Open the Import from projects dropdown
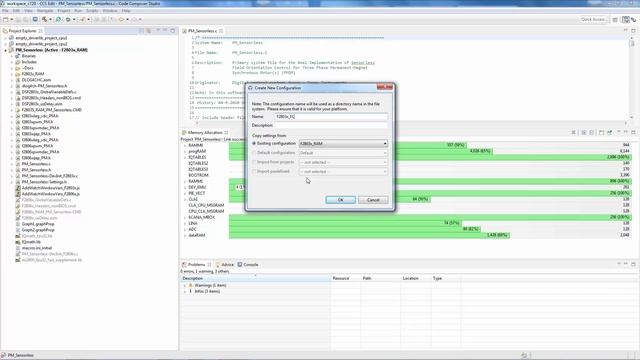Viewport: 640px width, 360px height. tap(343, 162)
